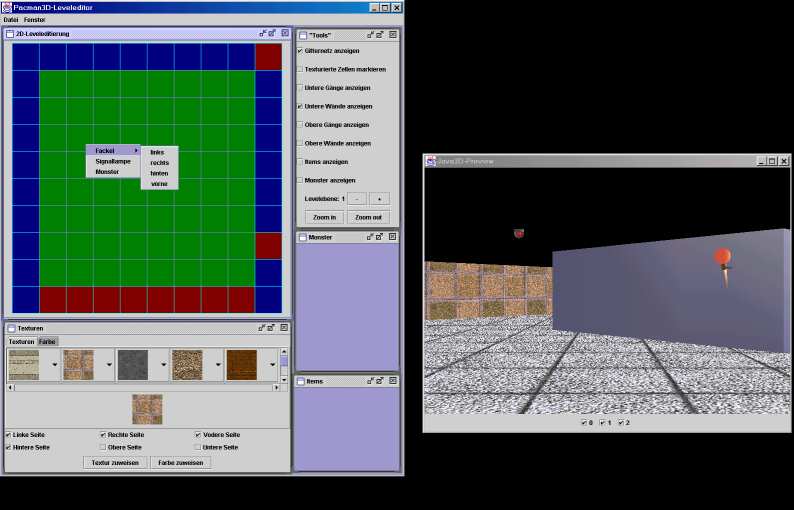Pick the dark gray texture swatch

click(132, 364)
